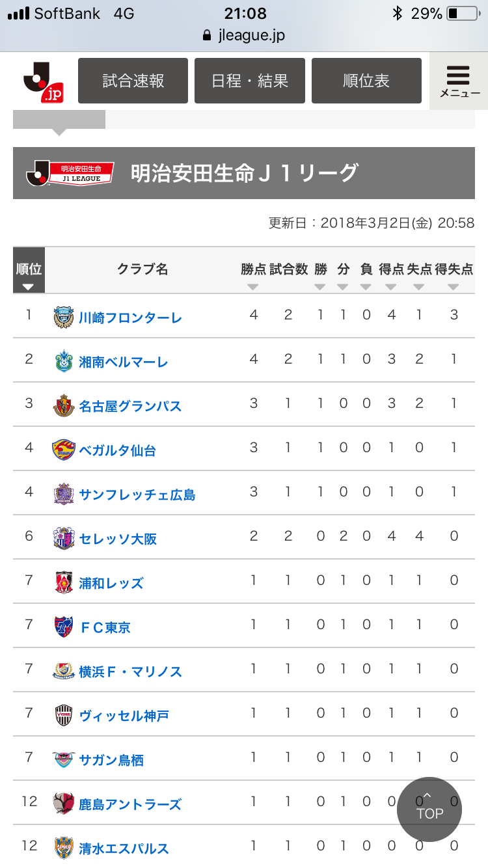Tap the Nagoya Grampus club crest

coord(64,406)
